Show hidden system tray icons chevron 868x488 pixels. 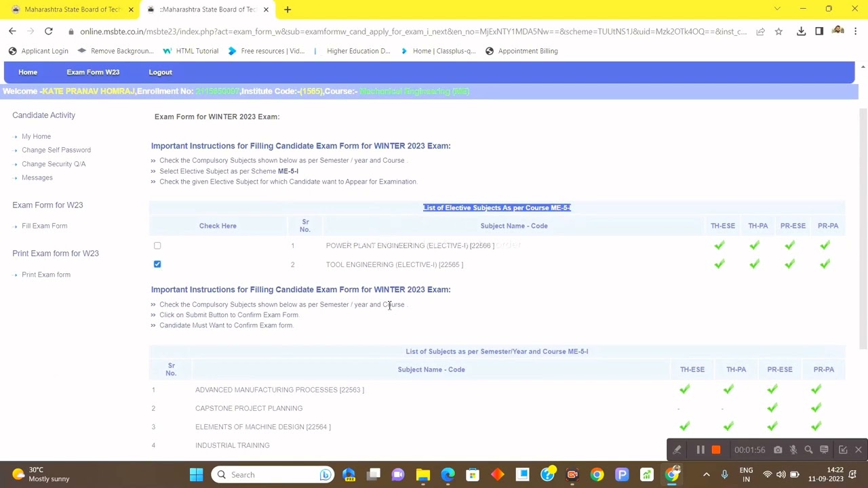[x=706, y=474]
